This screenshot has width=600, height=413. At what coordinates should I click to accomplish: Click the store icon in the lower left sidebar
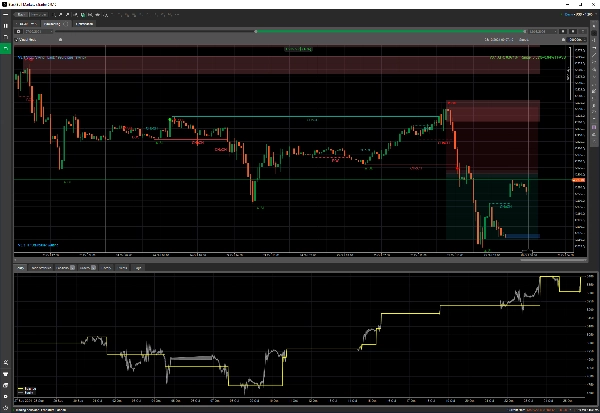click(5, 374)
